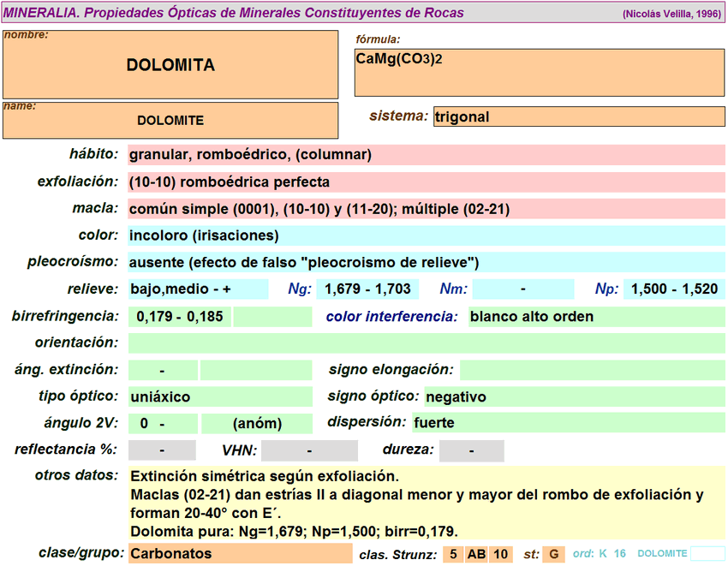
Task: Click the birrefringencia value 0,179 - 0,185
Action: pyautogui.click(x=180, y=317)
